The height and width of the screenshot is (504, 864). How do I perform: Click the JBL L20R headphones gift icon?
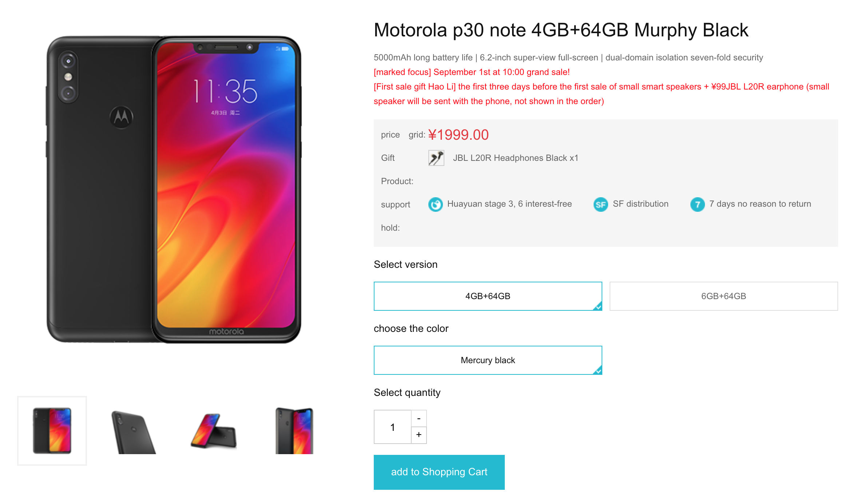[436, 158]
